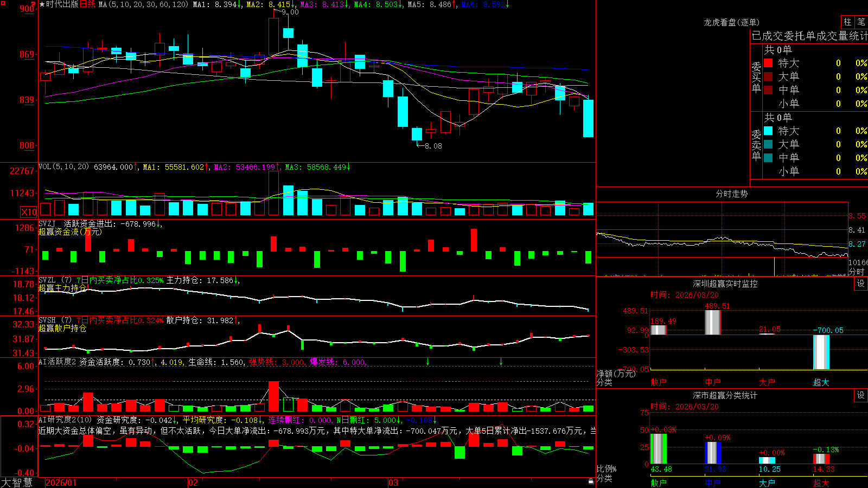Click the 489.51 中户 bar in monitor chart
868x488 pixels.
(712, 322)
